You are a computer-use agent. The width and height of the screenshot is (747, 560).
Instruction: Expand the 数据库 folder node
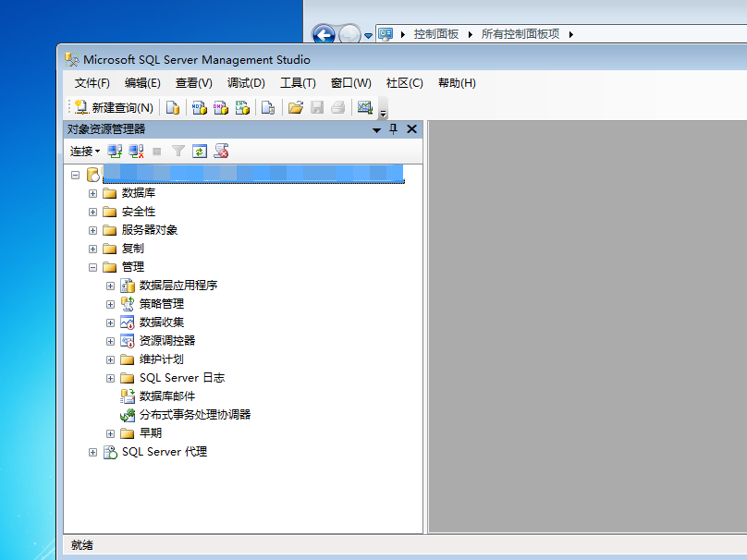pos(92,193)
